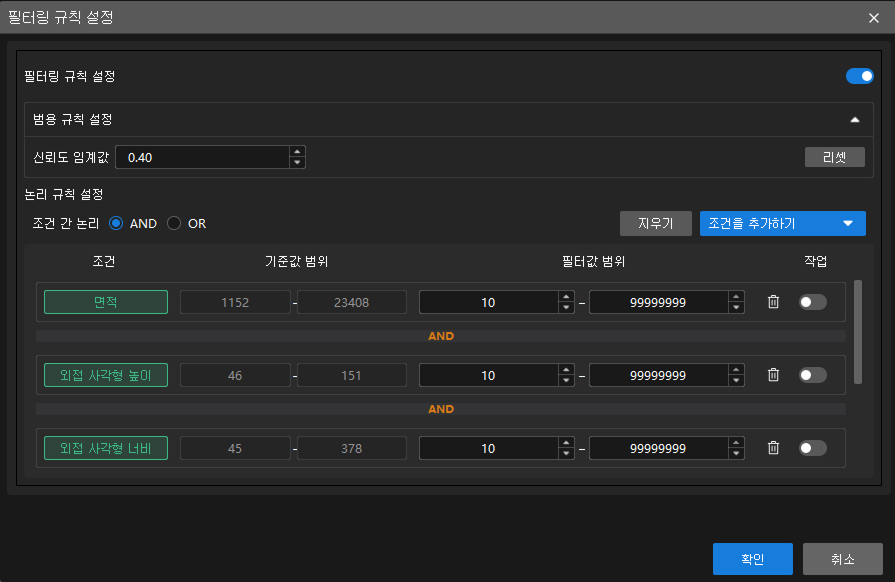Viewport: 895px width, 582px height.
Task: Click 면적 reference value 23408
Action: pyautogui.click(x=352, y=302)
